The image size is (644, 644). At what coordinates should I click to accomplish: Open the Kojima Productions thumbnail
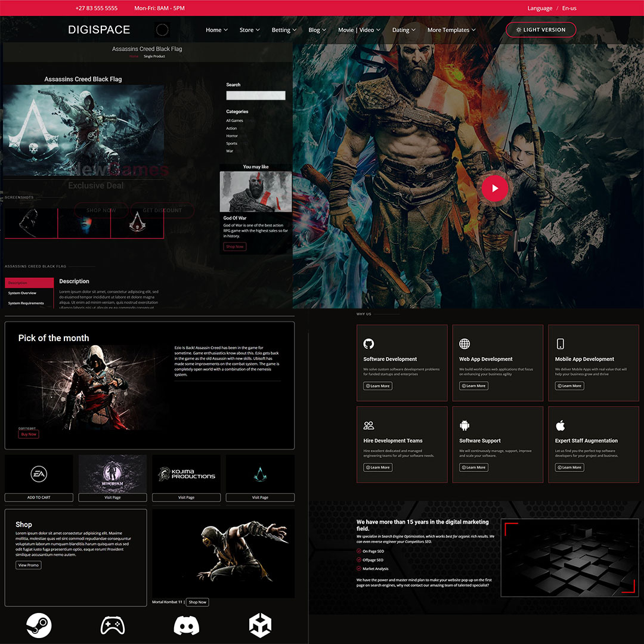coord(186,474)
